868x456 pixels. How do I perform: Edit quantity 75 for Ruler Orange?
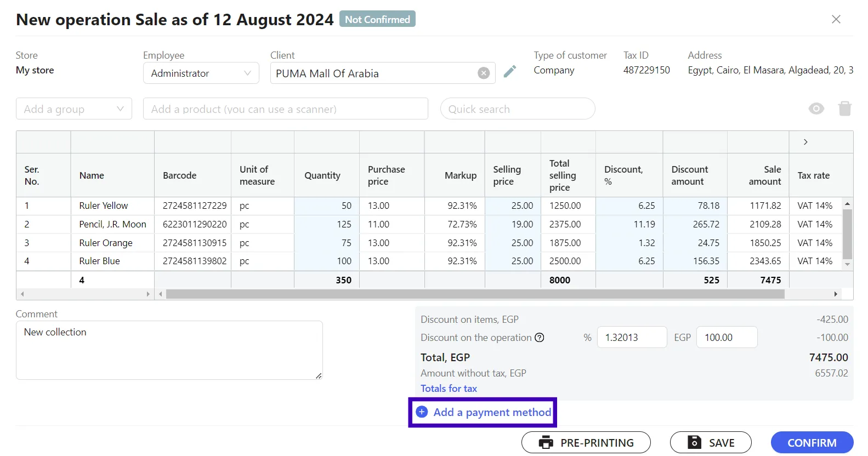[x=327, y=243]
